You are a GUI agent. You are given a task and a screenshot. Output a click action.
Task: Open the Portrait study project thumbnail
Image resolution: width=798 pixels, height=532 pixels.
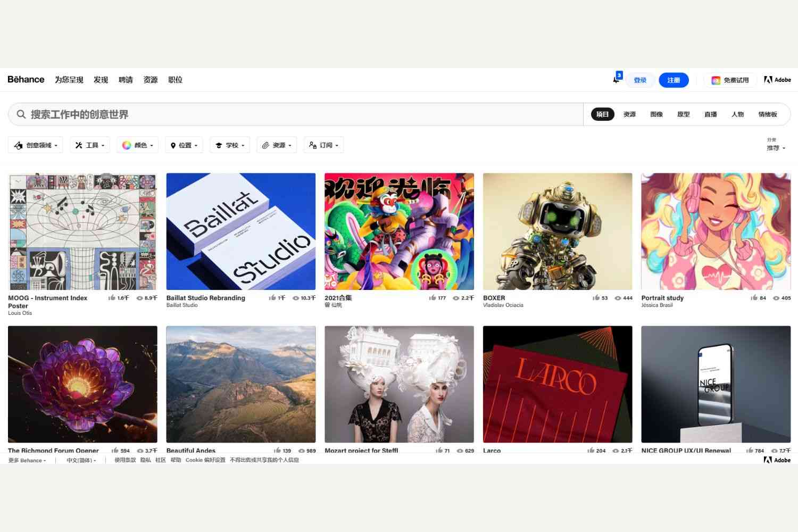[x=716, y=231]
